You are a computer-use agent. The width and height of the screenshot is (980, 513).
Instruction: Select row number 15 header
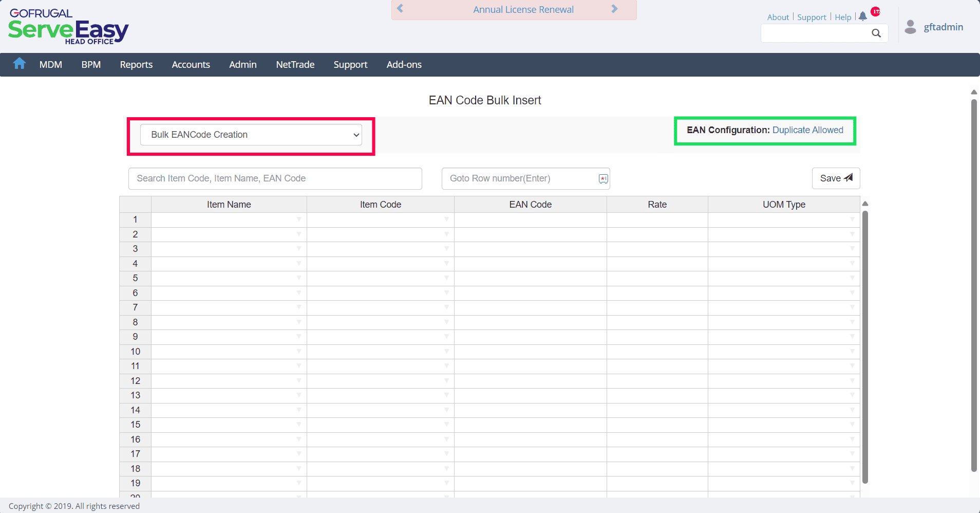coord(136,425)
